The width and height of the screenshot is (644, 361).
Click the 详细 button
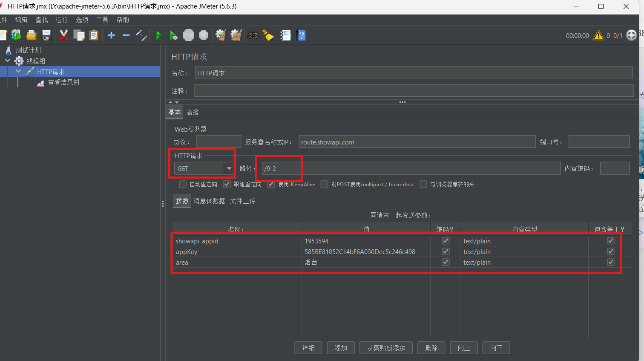tap(308, 348)
